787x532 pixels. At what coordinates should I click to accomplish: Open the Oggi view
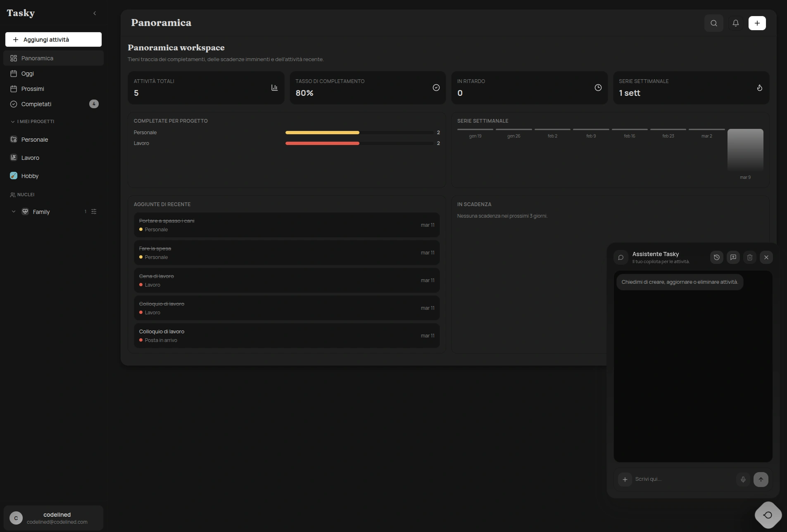[28, 73]
